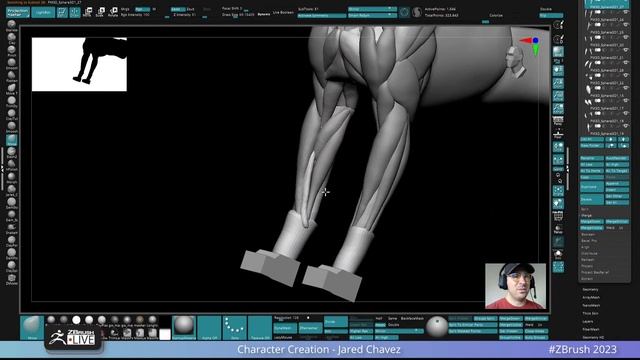Expand the FiberMesh sub-palette

click(x=591, y=329)
